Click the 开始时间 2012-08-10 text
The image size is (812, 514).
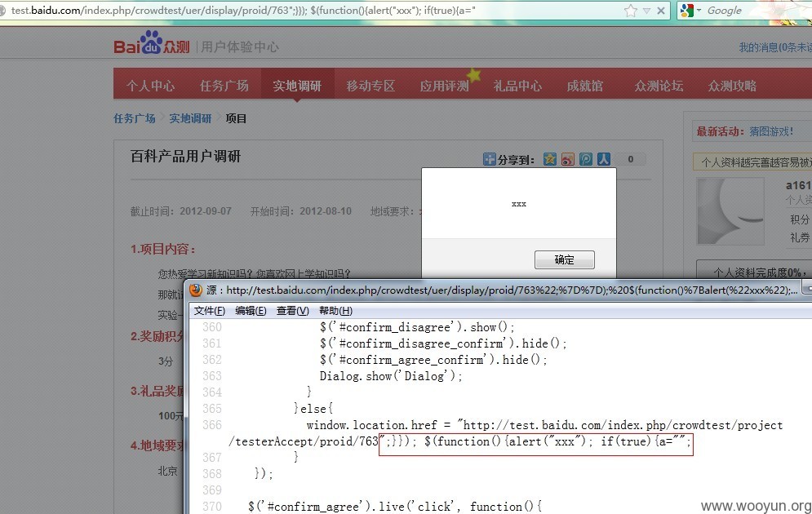coord(301,211)
